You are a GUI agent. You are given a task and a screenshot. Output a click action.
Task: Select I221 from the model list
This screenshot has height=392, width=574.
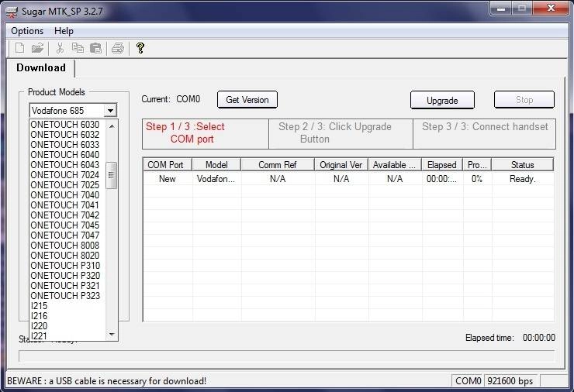(x=67, y=335)
